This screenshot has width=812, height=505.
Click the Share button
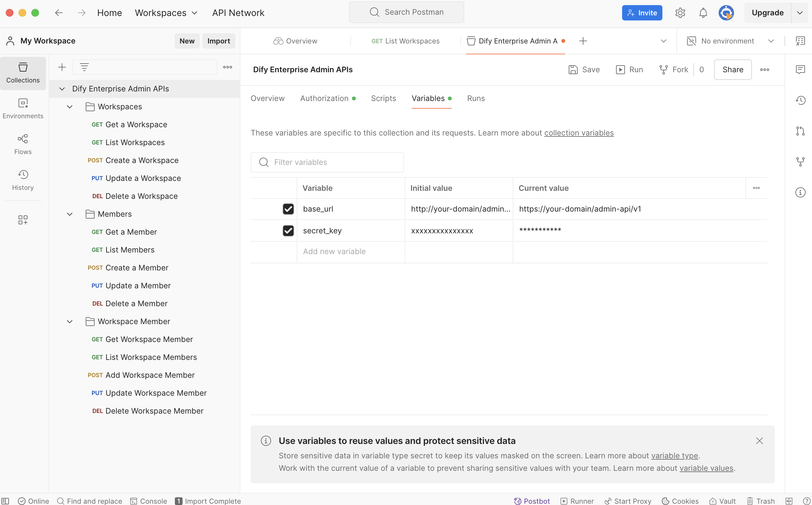732,69
